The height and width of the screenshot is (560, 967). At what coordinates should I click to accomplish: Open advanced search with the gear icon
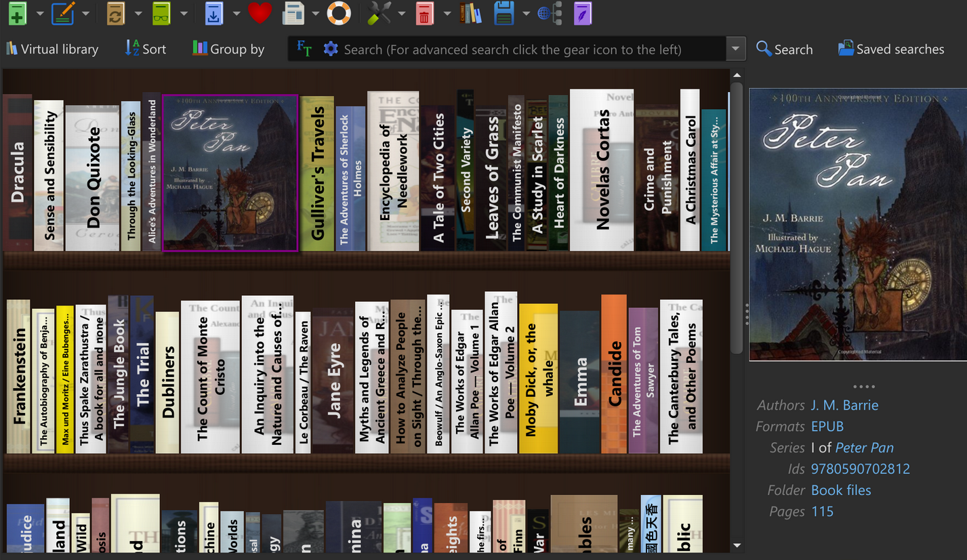tap(330, 49)
